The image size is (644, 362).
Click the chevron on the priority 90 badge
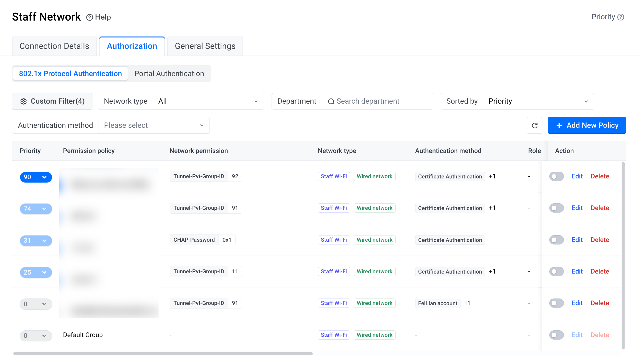[x=44, y=177]
